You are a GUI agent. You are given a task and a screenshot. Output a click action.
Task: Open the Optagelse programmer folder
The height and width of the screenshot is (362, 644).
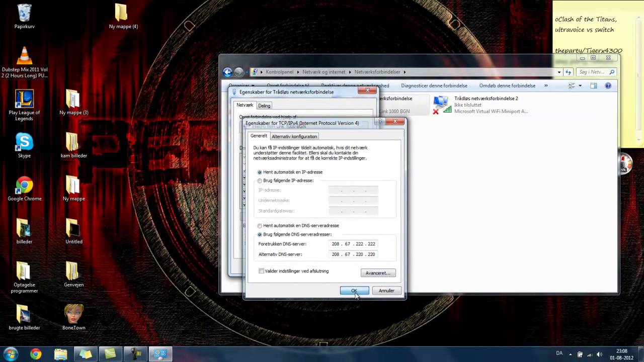point(24,278)
